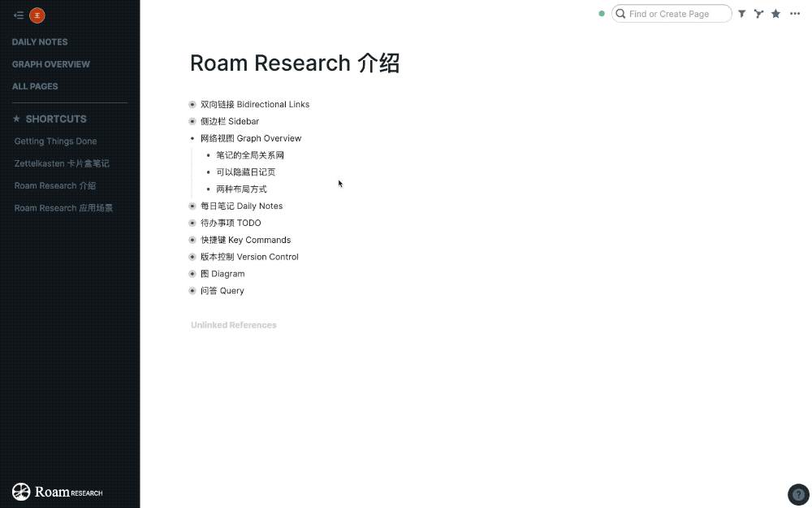This screenshot has width=812, height=508.
Task: Star this page as a shortcut
Action: point(775,14)
